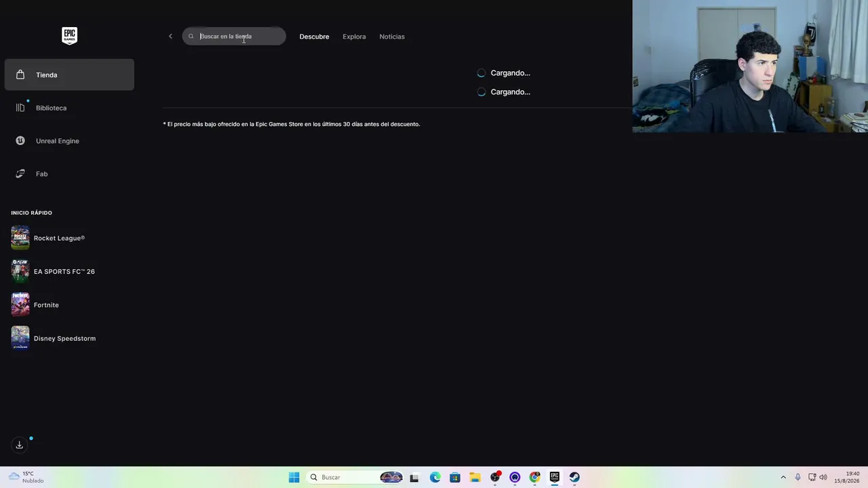Open the Biblioteca library section

coord(69,108)
